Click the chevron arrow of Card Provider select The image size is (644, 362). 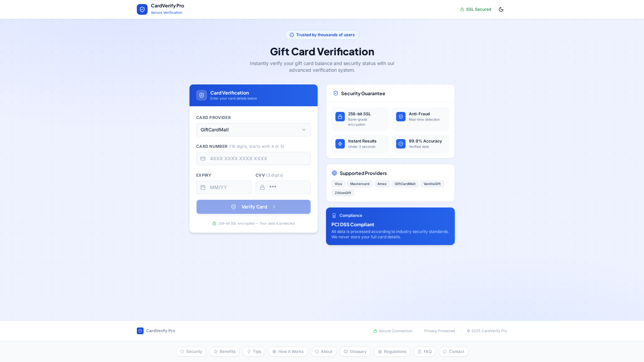304,130
